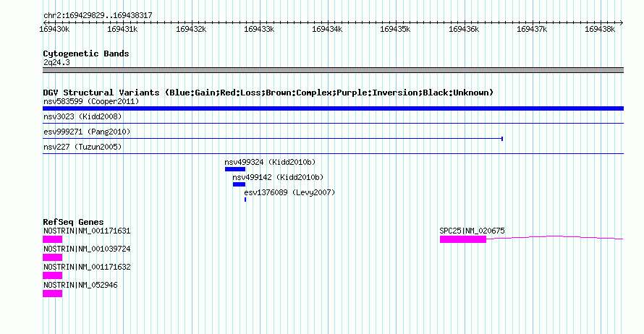
Task: Click the 169430k ruler tick label
Action: (x=54, y=29)
